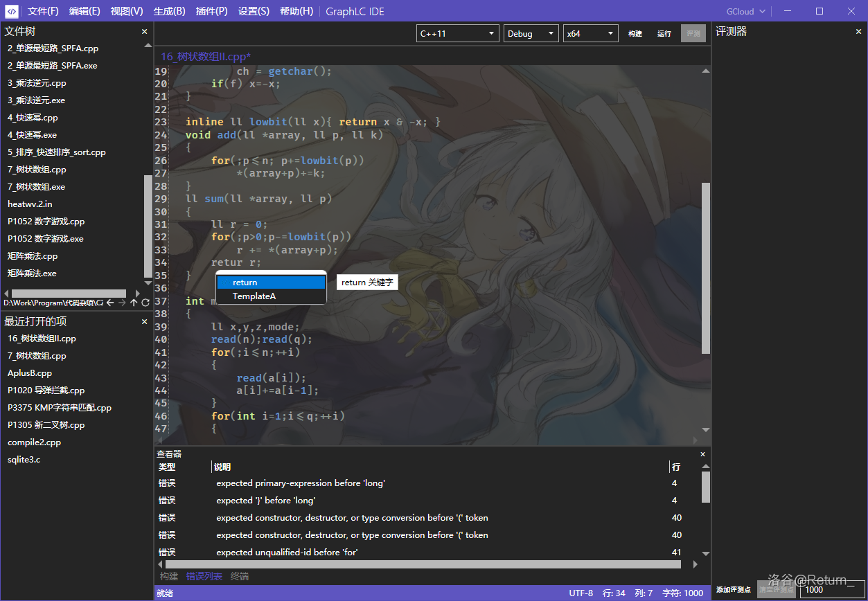Open the C++11 standard dropdown

pyautogui.click(x=458, y=33)
